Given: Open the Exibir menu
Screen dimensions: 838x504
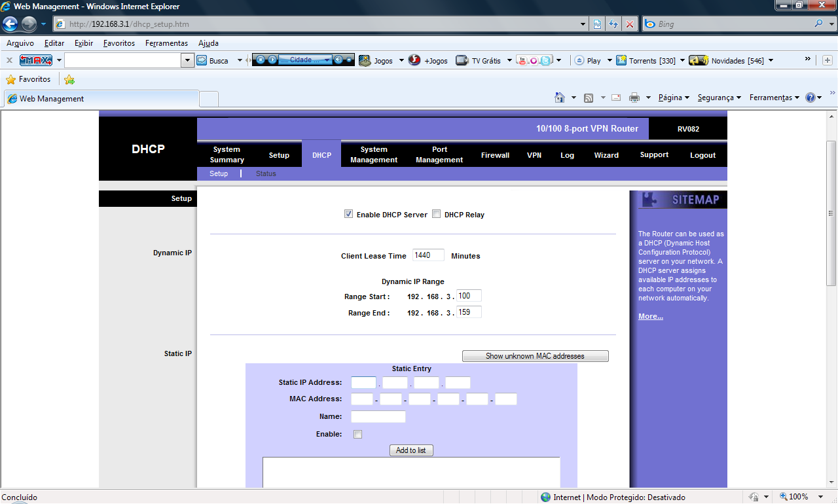Looking at the screenshot, I should [84, 43].
